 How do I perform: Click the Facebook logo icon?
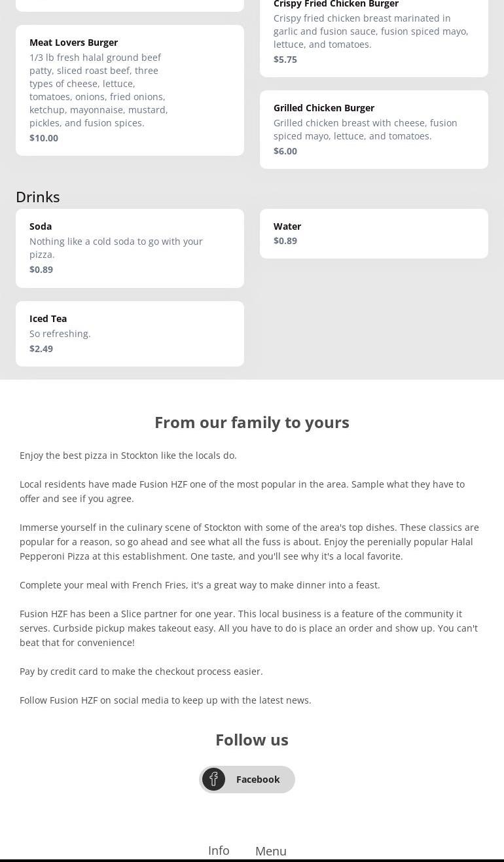pyautogui.click(x=213, y=779)
